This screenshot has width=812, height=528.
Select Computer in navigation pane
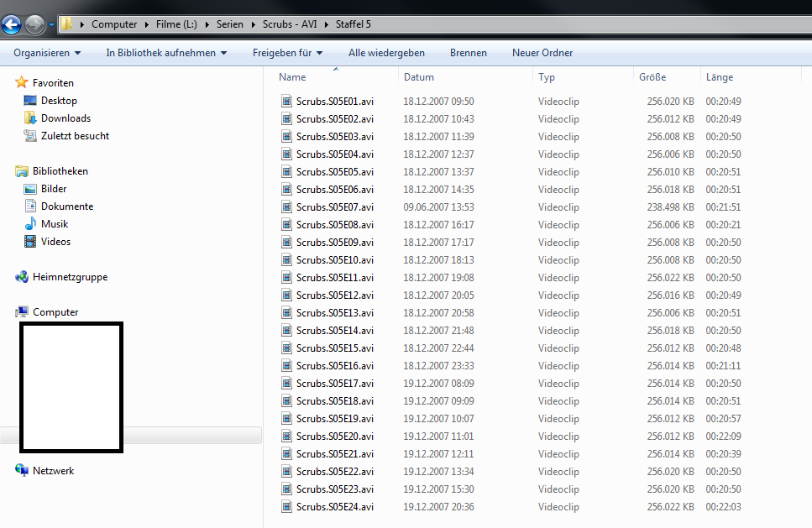tap(55, 312)
